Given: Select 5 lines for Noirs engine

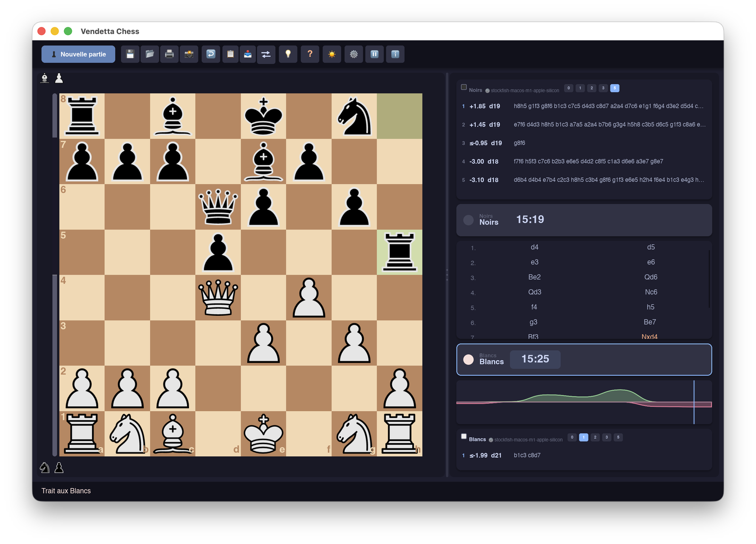Looking at the screenshot, I should (x=615, y=88).
